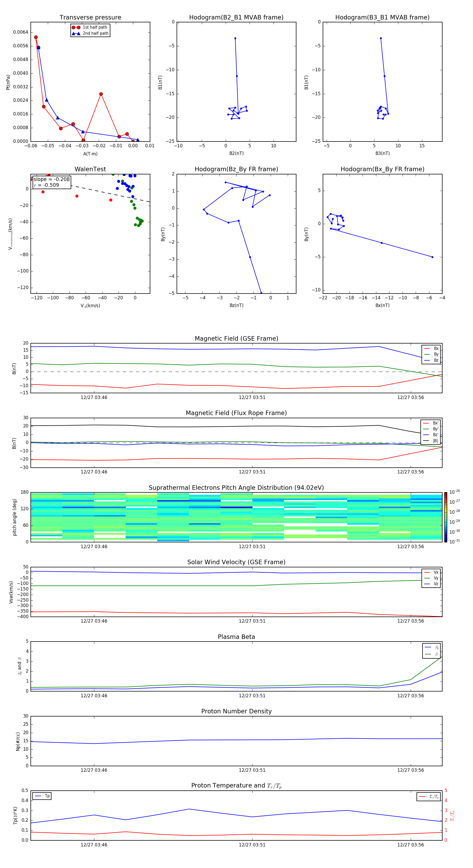Click '12/27 03:46' tick under GSE magnetic field

(x=94, y=397)
